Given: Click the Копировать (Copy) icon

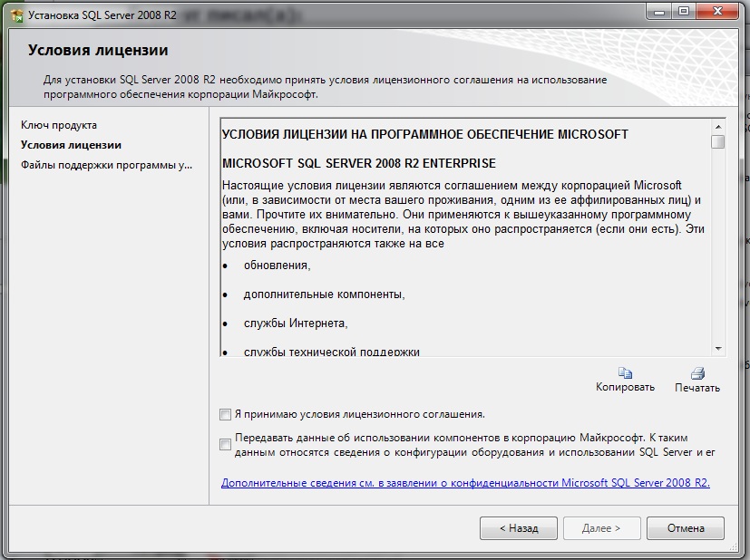Looking at the screenshot, I should coord(625,372).
